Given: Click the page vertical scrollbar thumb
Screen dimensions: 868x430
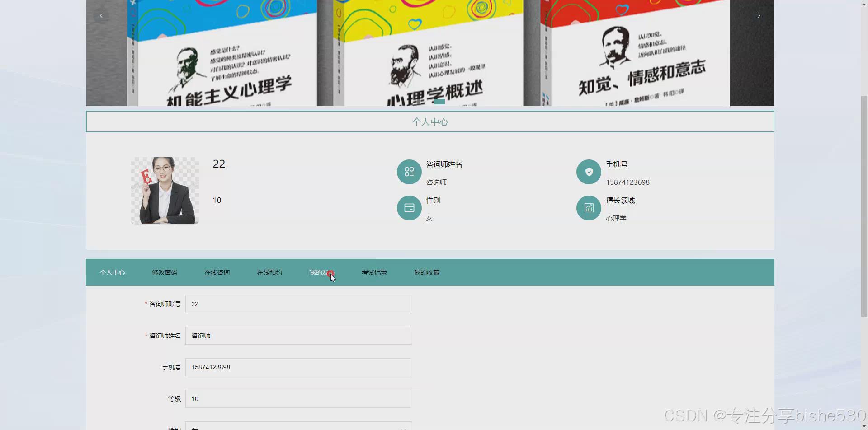Looking at the screenshot, I should (x=864, y=206).
